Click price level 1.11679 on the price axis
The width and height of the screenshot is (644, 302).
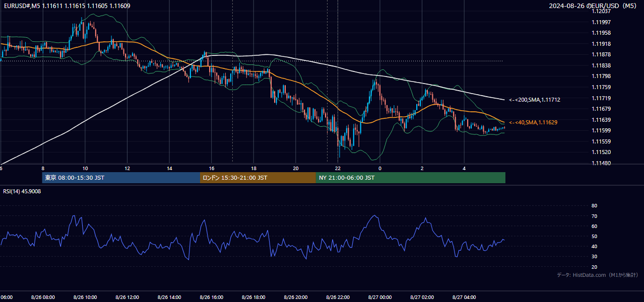click(x=601, y=109)
